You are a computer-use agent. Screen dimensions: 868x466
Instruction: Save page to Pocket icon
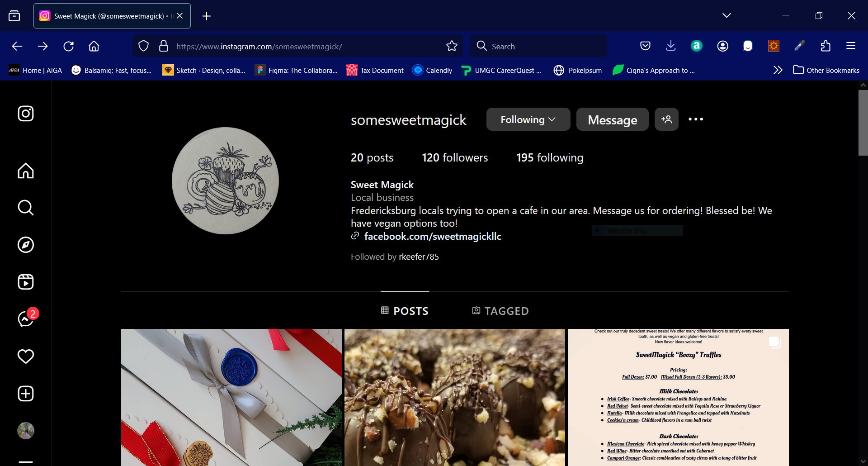tap(646, 46)
